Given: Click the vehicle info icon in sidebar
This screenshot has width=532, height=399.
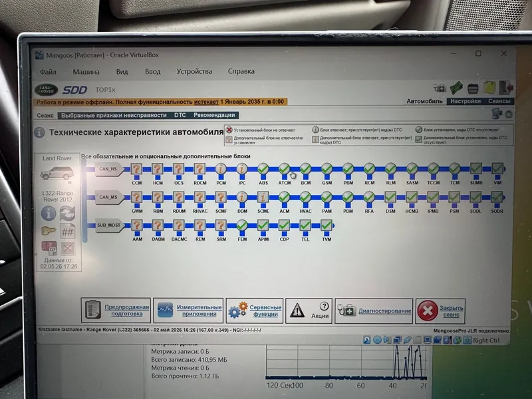Looking at the screenshot, I should coord(49,213).
